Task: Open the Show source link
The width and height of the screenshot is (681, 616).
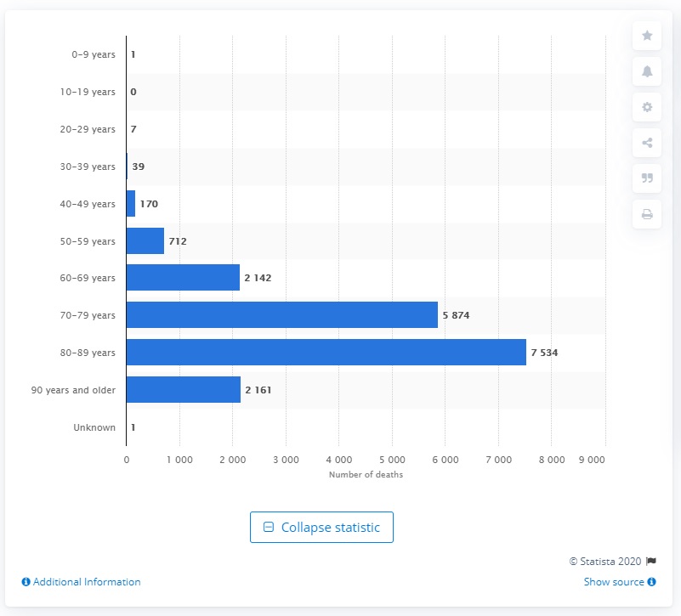Action: point(614,582)
